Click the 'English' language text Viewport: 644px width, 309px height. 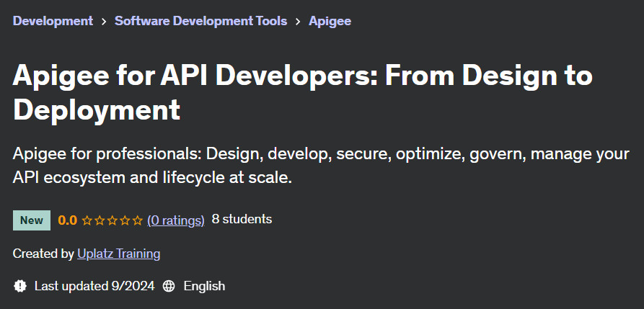(x=204, y=286)
